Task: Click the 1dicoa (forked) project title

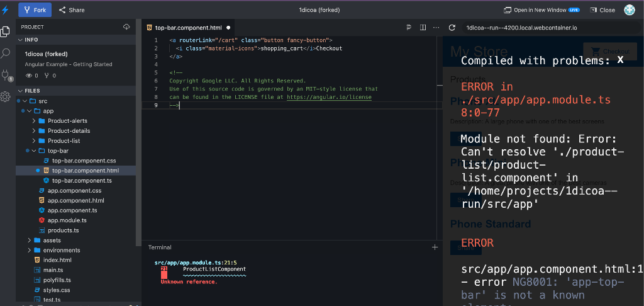Action: (319, 10)
